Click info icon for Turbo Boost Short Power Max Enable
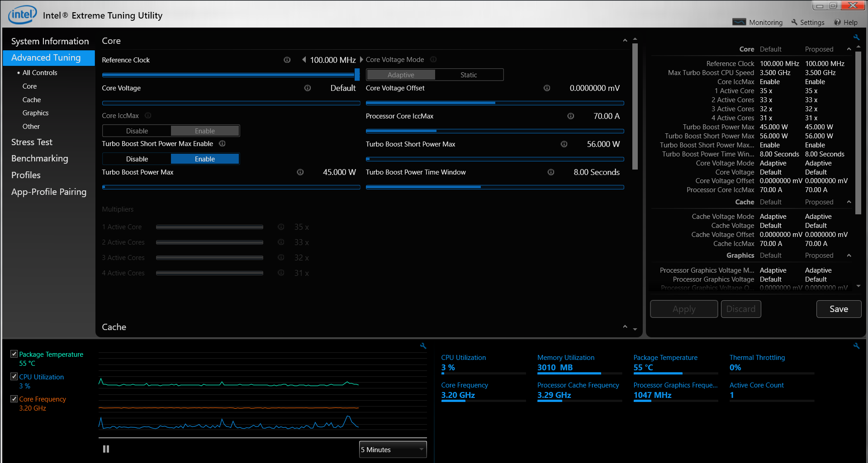Image resolution: width=868 pixels, height=463 pixels. click(222, 143)
